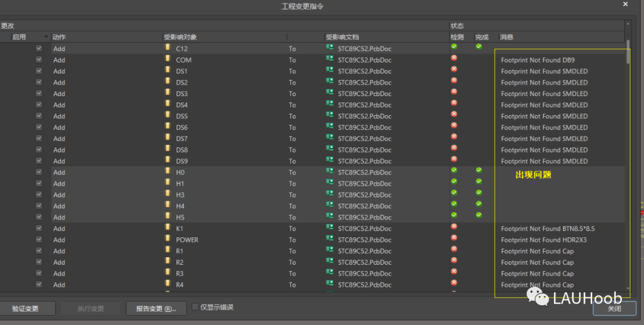
Task: Click the scrollbar up arrow at list top
Action: 627,23
